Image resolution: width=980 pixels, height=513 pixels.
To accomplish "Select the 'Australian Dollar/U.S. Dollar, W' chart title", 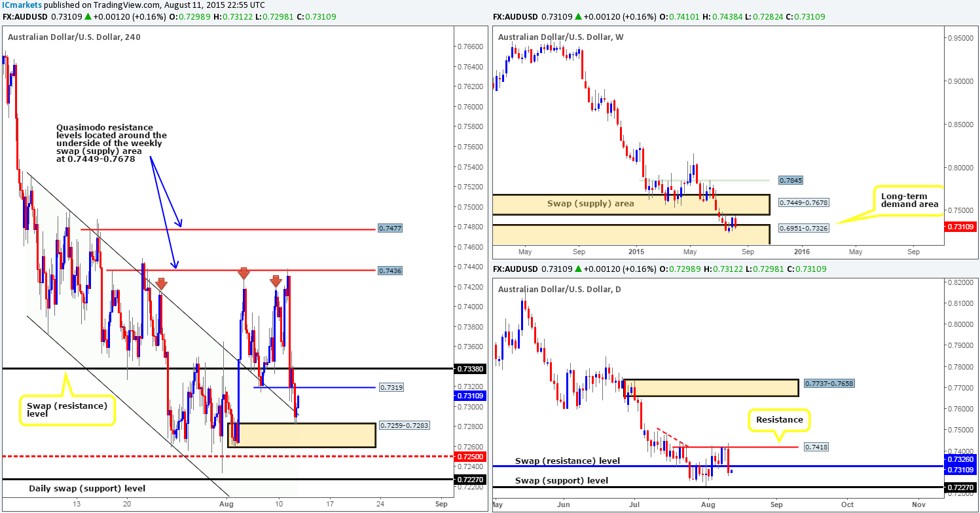I will click(562, 37).
